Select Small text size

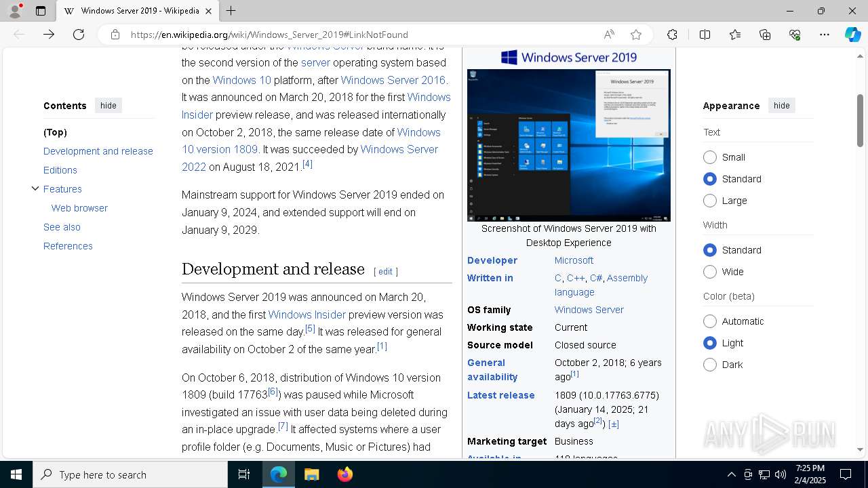click(x=710, y=157)
